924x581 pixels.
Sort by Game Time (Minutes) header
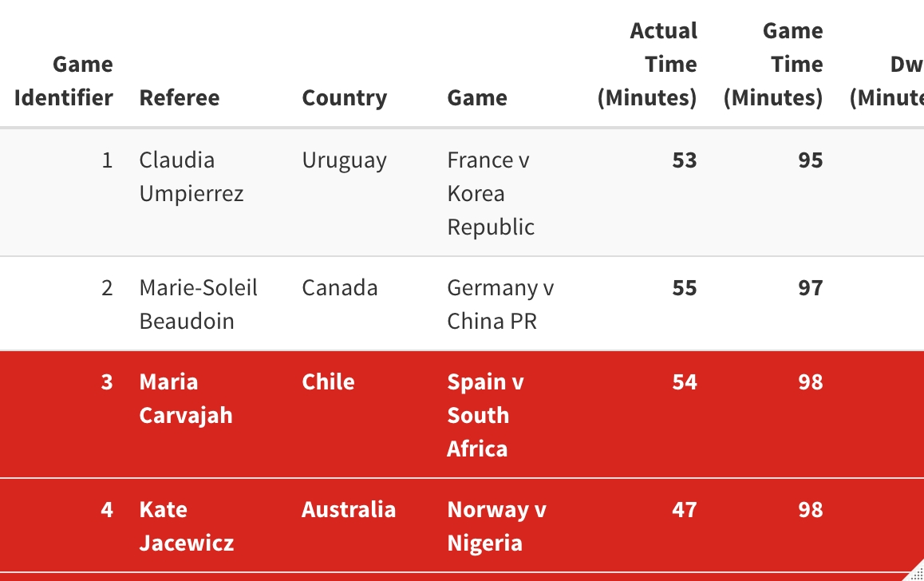tap(773, 64)
